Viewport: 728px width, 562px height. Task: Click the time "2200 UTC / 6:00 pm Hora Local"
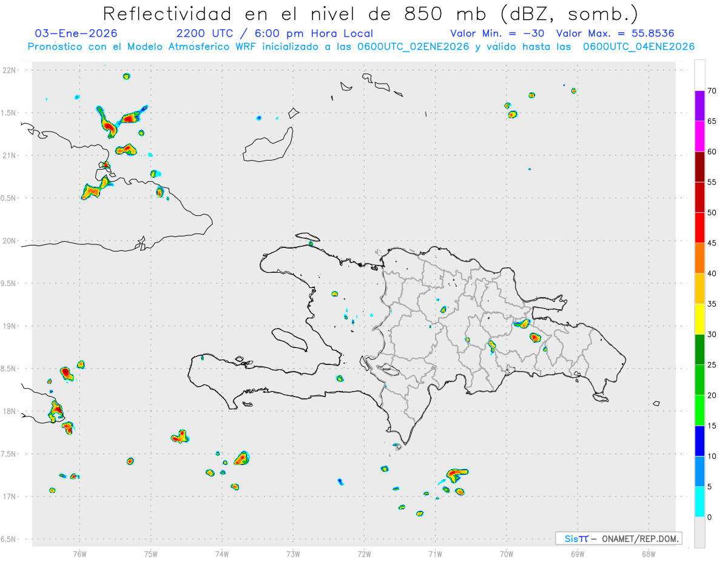coord(275,33)
